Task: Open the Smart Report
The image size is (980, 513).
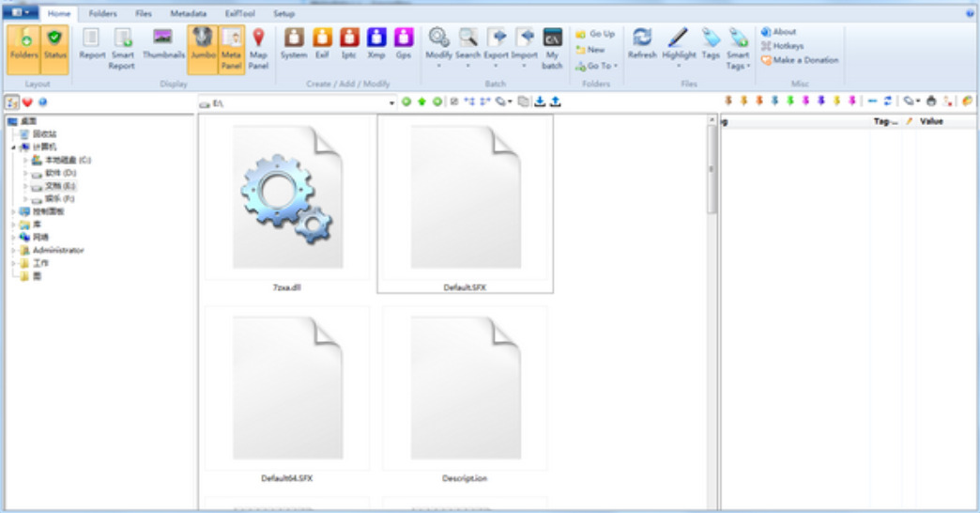Action: (122, 49)
